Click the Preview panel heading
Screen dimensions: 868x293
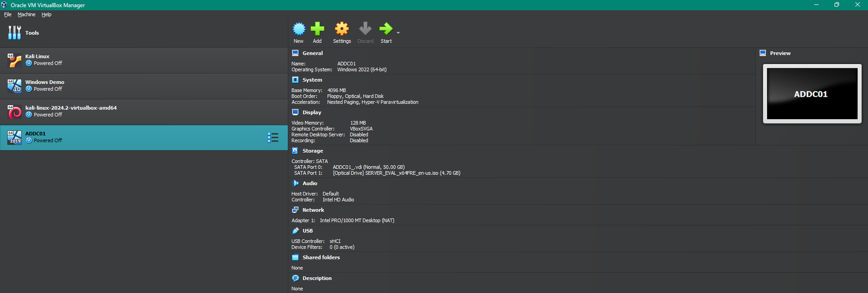pyautogui.click(x=780, y=53)
